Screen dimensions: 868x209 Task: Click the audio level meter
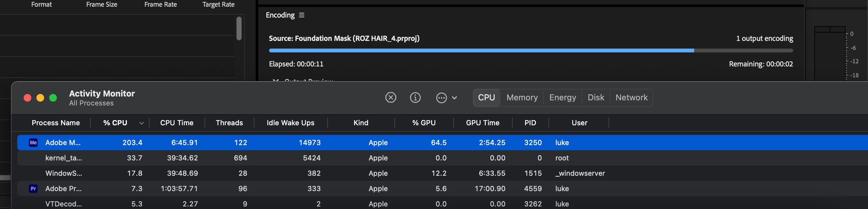click(x=830, y=54)
